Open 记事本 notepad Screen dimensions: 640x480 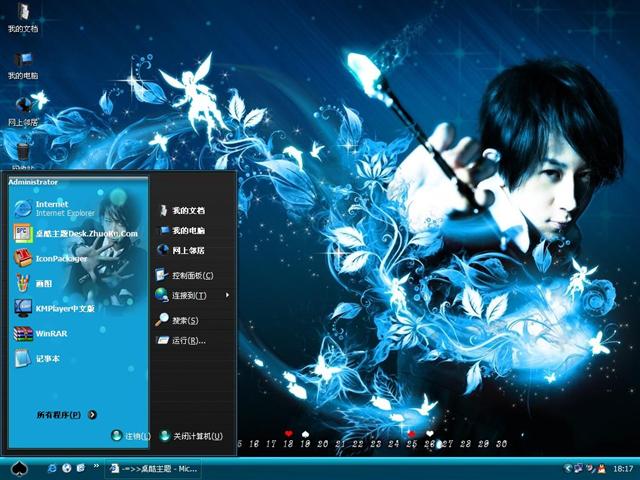pyautogui.click(x=37, y=358)
